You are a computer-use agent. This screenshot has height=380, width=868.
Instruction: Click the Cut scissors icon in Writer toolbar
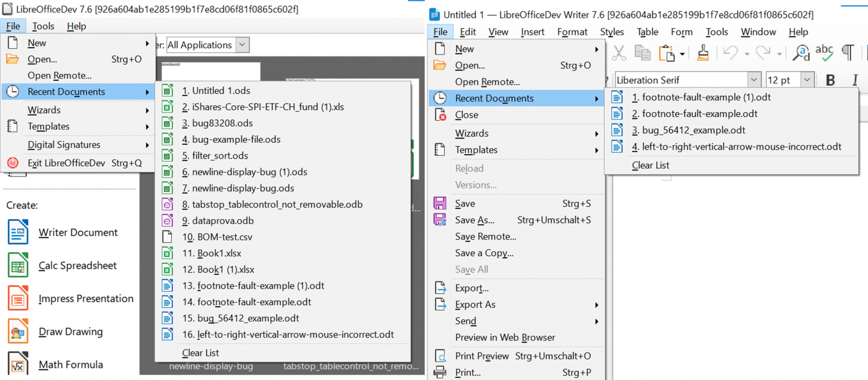(x=619, y=53)
